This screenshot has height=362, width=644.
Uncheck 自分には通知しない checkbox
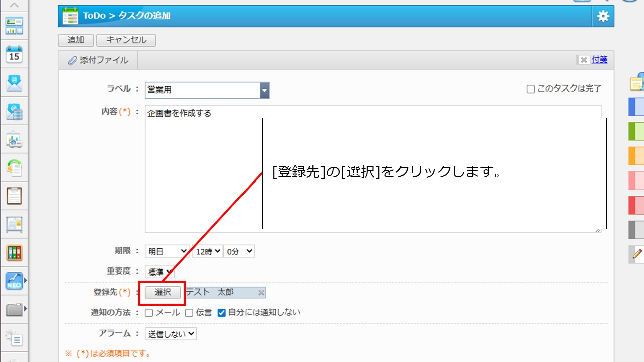point(222,313)
